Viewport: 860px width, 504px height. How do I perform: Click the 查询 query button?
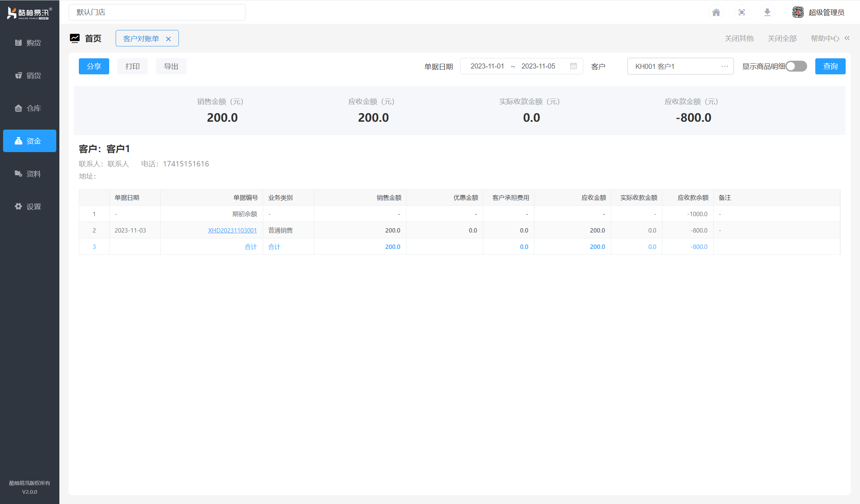pos(830,66)
